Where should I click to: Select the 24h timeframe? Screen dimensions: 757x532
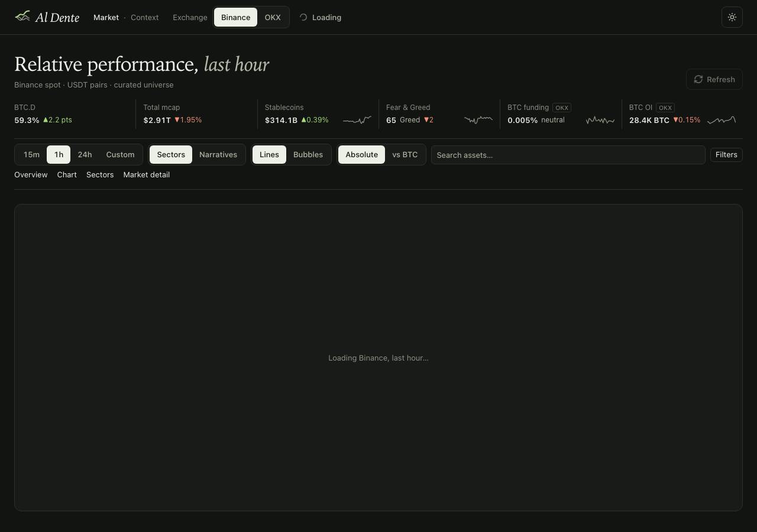tap(85, 154)
